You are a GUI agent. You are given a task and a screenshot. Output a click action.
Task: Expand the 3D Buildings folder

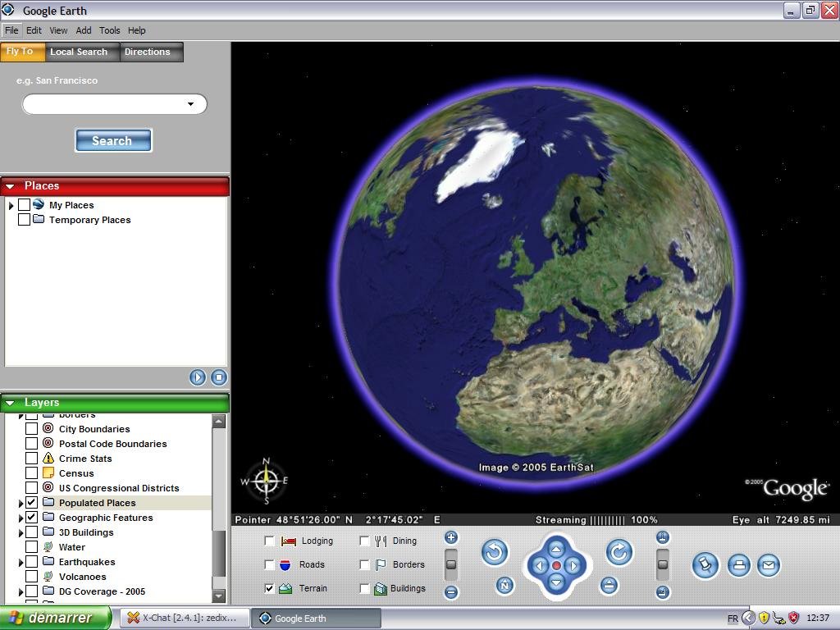[x=21, y=532]
